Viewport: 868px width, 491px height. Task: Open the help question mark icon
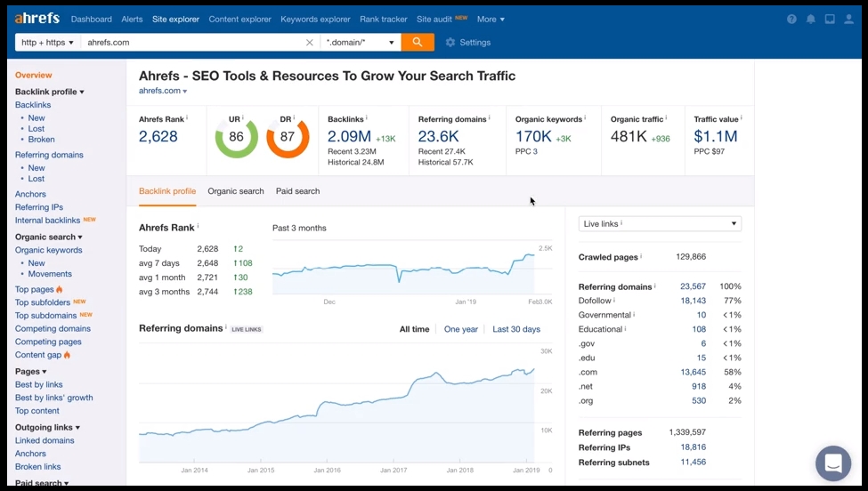pos(791,20)
